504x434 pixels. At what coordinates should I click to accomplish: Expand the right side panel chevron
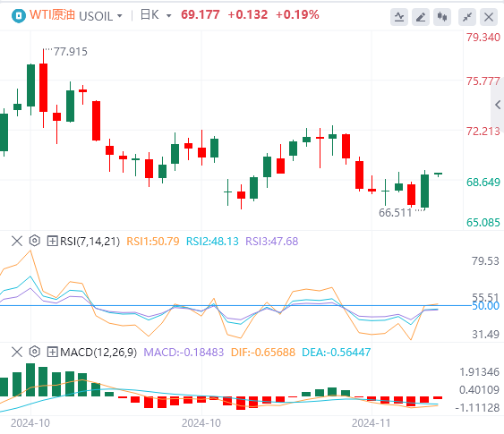pos(498,105)
